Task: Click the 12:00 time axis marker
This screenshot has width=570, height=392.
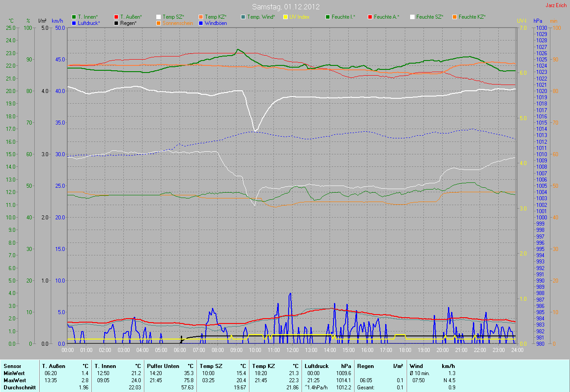Action: pos(292,350)
